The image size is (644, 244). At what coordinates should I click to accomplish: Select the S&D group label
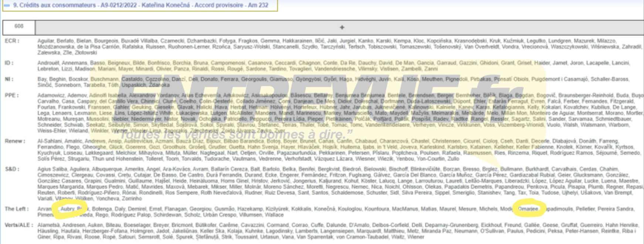[12, 169]
